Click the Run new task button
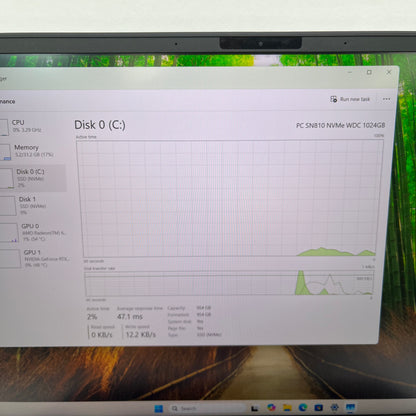The image size is (416, 416). pyautogui.click(x=350, y=99)
